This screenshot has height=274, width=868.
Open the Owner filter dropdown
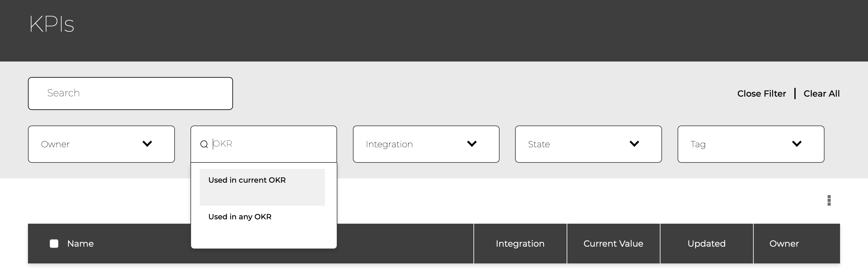pos(101,144)
